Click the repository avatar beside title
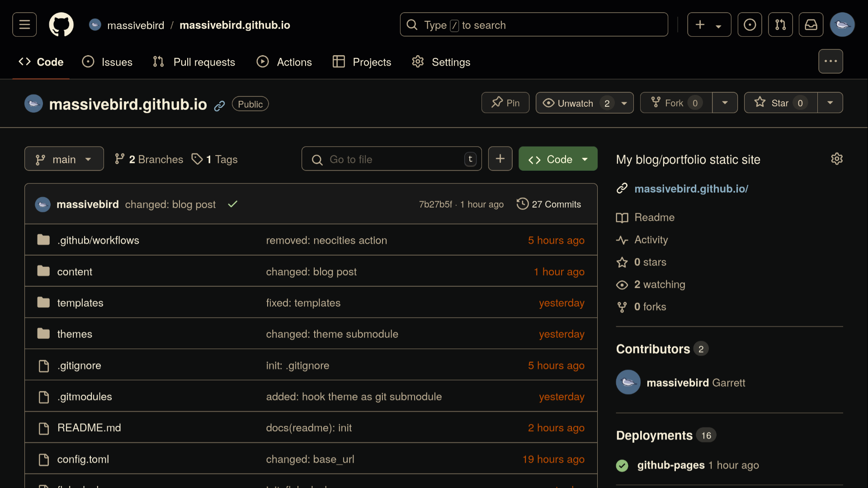The height and width of the screenshot is (488, 868). pos(33,104)
